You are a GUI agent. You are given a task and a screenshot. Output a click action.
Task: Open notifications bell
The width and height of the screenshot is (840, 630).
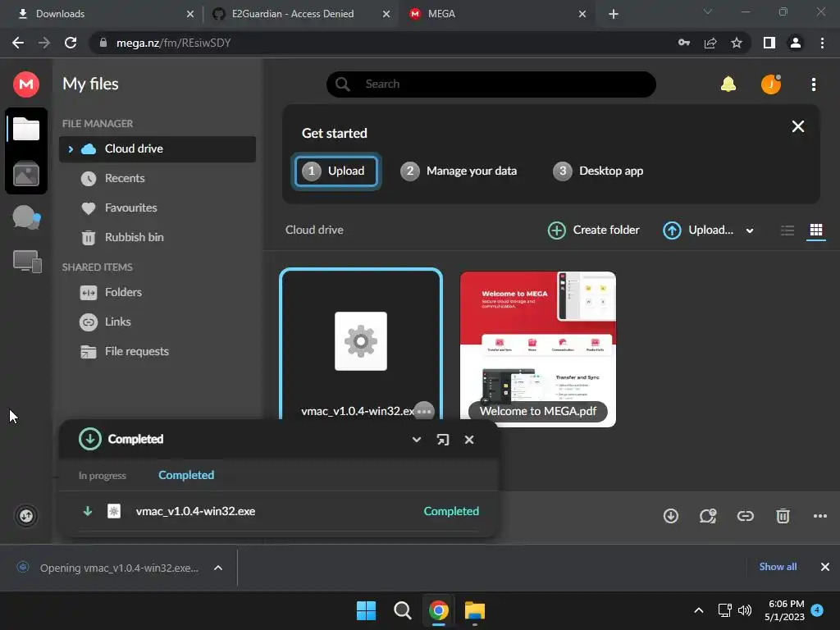pos(728,84)
